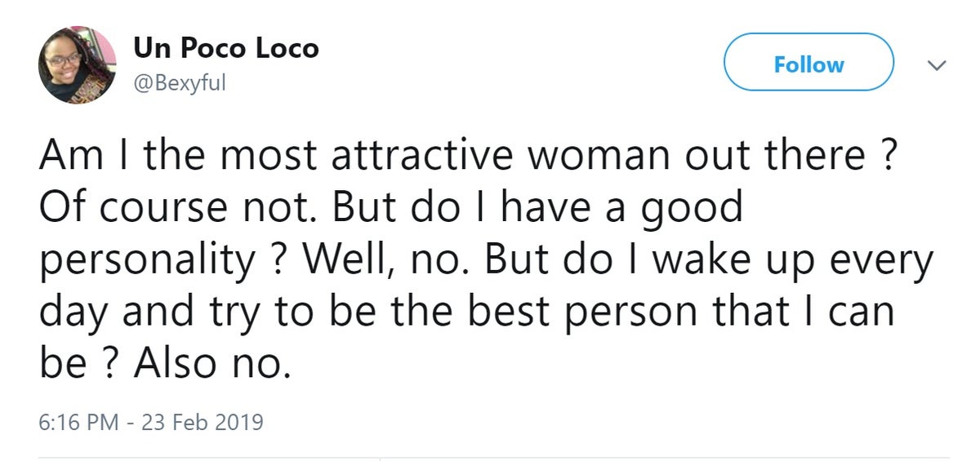Click the divider line below the timestamp
This screenshot has height=461, width=980.
[x=490, y=457]
